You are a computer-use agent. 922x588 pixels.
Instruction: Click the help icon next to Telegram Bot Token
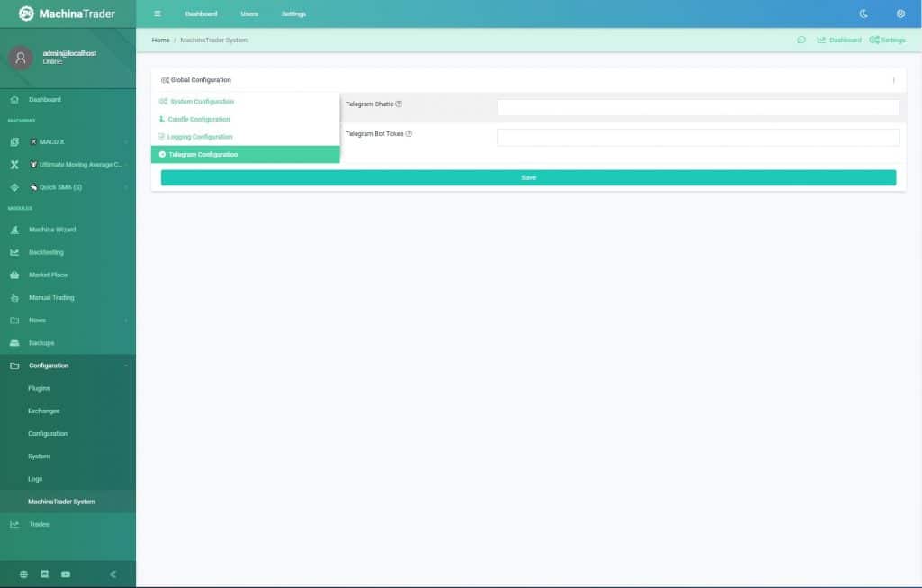(x=409, y=133)
